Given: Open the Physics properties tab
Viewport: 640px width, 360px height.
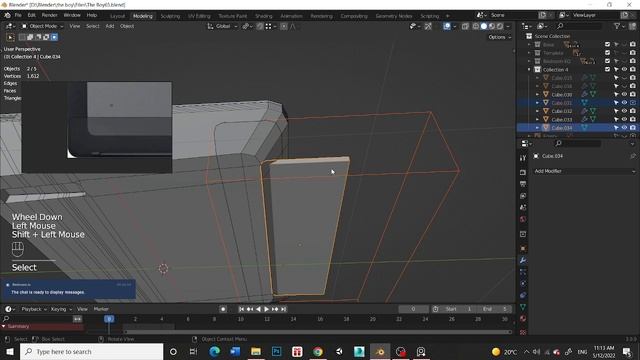Looking at the screenshot, I should coord(523,283).
